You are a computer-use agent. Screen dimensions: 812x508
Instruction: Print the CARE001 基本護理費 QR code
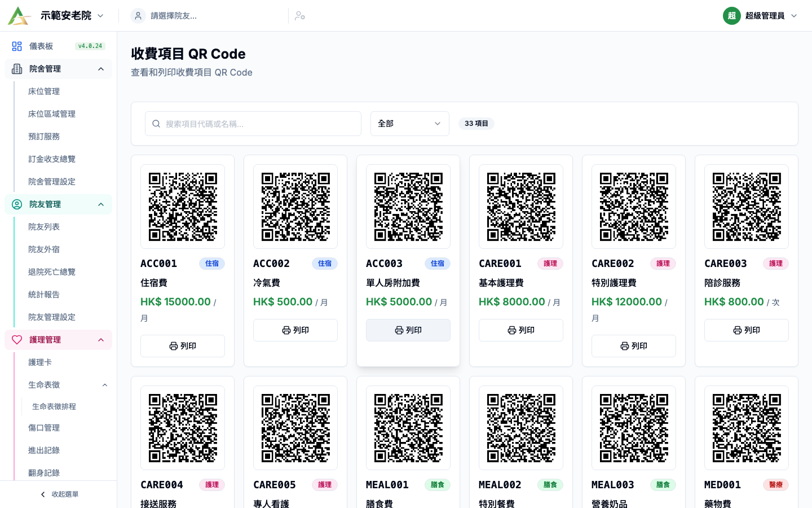(521, 330)
